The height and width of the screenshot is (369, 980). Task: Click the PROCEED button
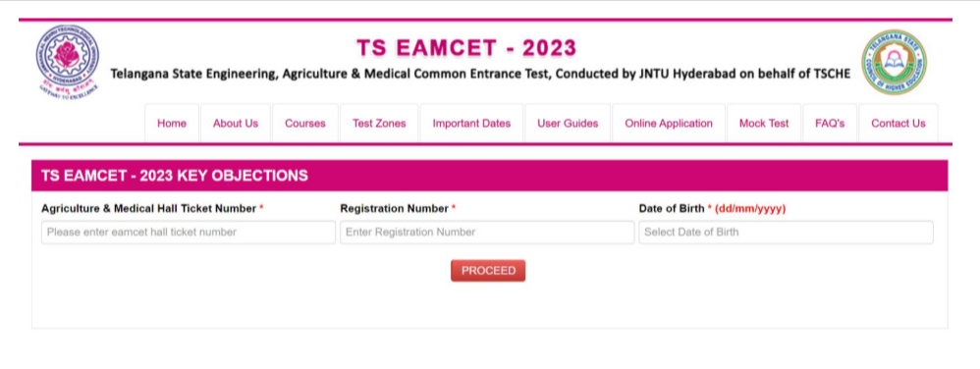click(488, 271)
